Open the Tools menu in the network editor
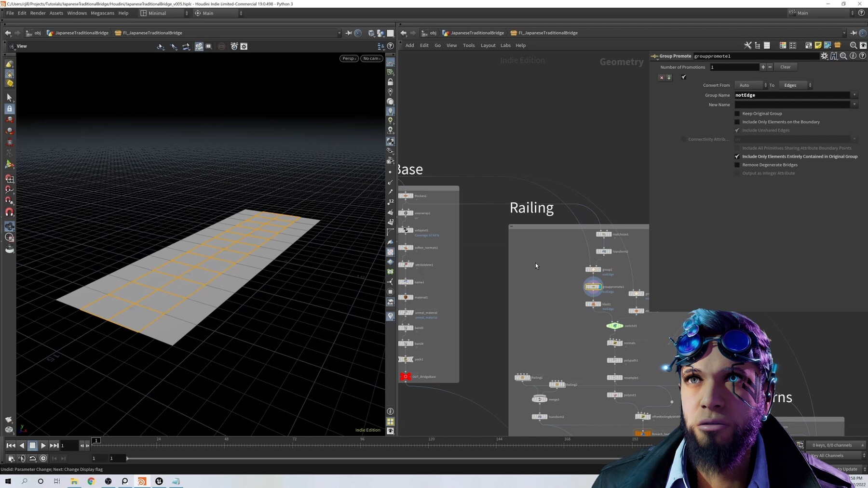 (468, 45)
